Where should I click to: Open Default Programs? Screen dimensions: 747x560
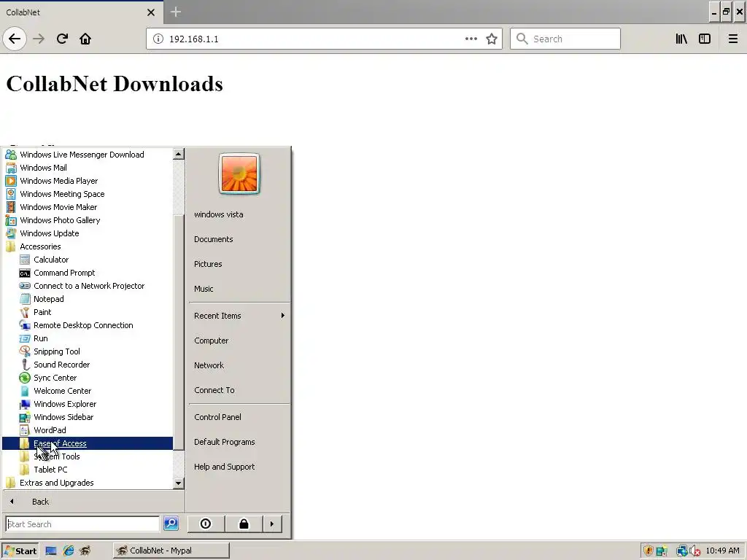coord(239,442)
